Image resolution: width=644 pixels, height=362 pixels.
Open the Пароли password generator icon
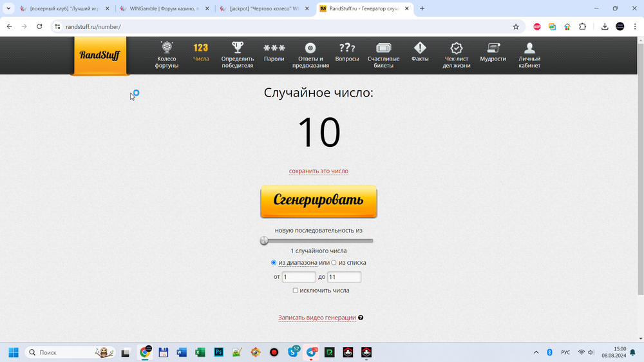pyautogui.click(x=274, y=48)
